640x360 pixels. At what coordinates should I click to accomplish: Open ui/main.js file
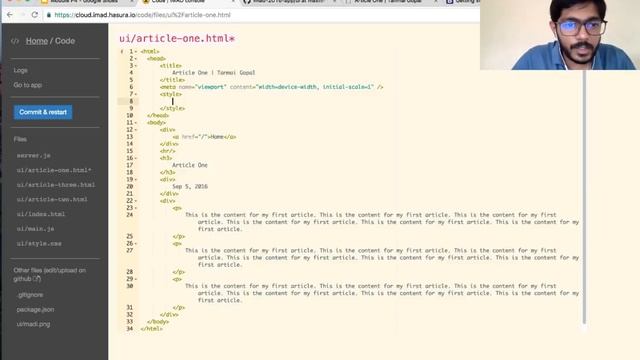click(36, 229)
